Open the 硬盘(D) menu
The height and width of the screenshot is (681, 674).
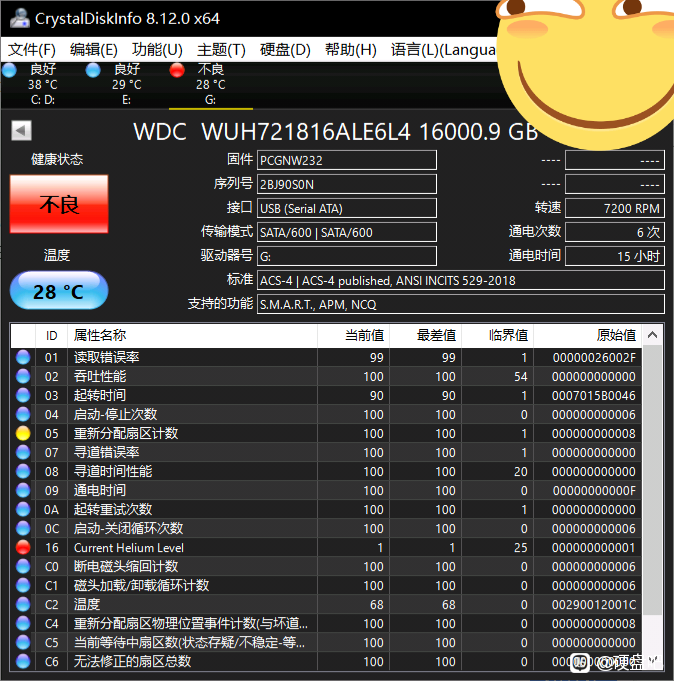(x=285, y=50)
